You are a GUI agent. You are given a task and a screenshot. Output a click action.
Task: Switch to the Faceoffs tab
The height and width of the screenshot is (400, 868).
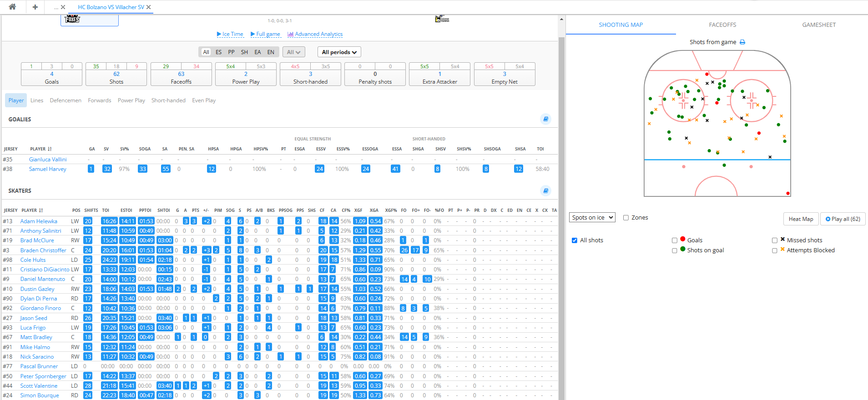[722, 25]
